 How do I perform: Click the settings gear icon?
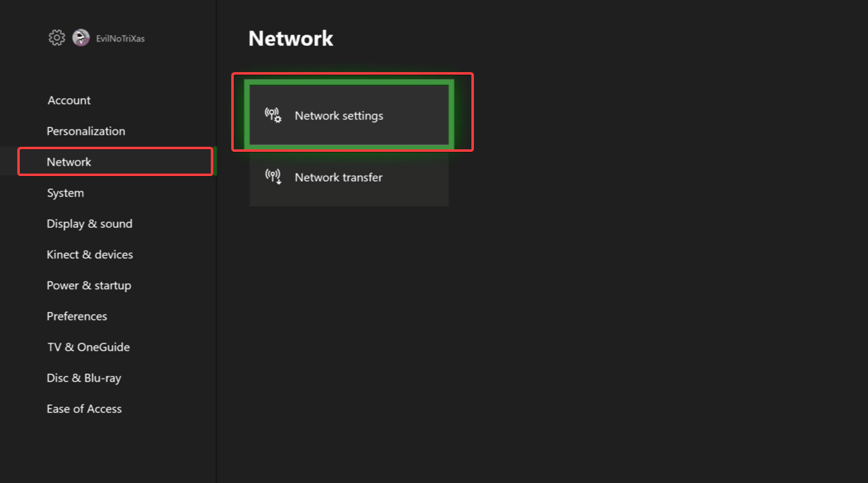[x=57, y=38]
